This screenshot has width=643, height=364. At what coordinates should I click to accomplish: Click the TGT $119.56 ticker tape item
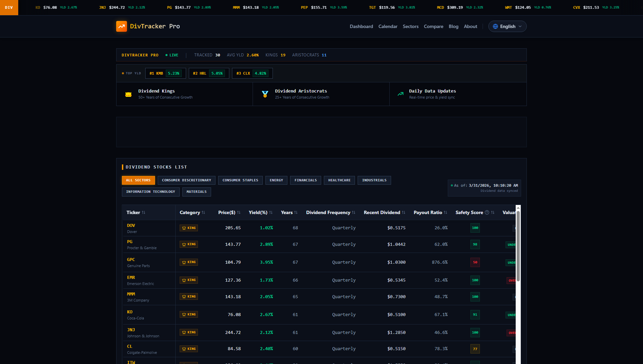392,7
